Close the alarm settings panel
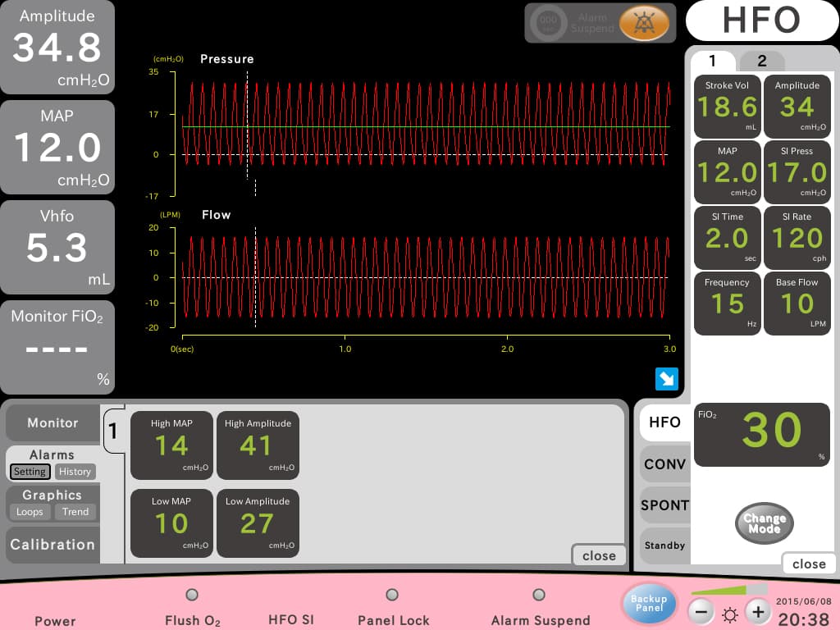 [599, 555]
